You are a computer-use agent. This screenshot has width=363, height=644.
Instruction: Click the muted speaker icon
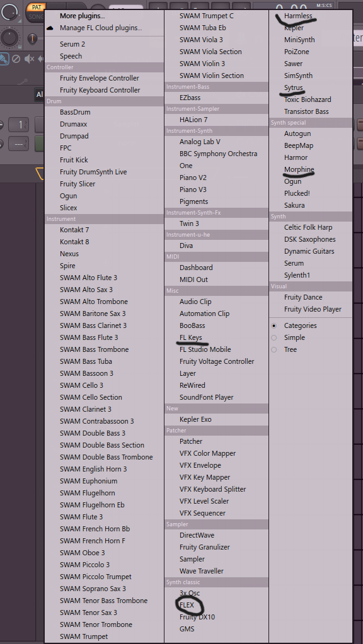(29, 59)
